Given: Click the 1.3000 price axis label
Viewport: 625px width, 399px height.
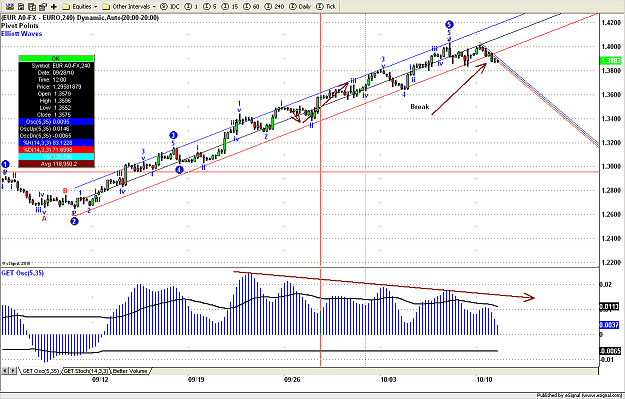Looking at the screenshot, I should click(611, 167).
